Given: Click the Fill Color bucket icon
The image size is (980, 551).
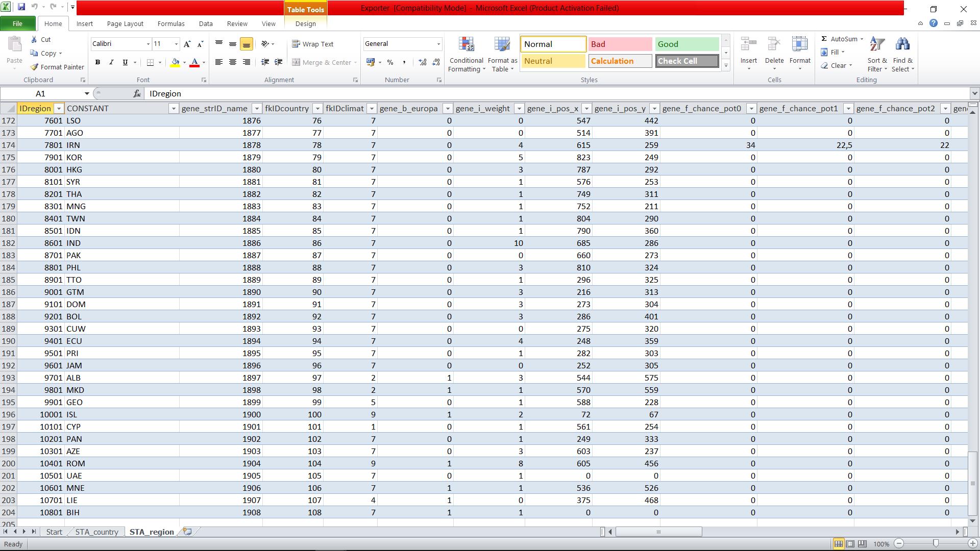Looking at the screenshot, I should [x=175, y=62].
